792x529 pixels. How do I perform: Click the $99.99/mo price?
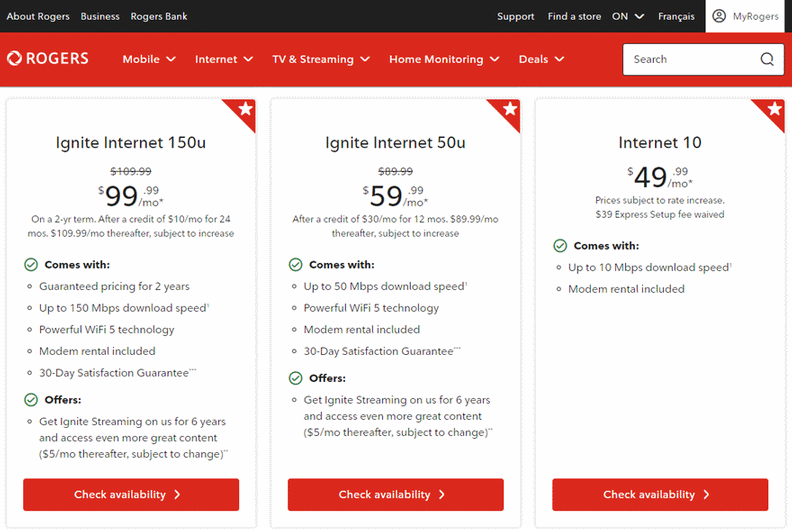pos(131,196)
